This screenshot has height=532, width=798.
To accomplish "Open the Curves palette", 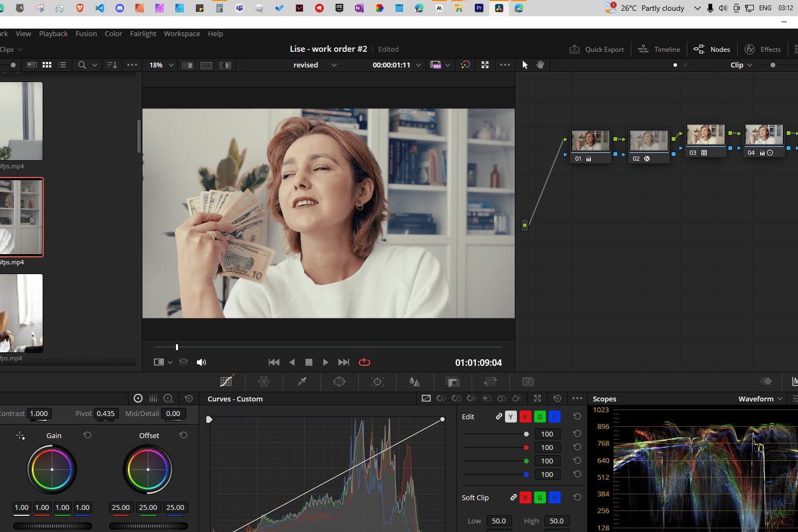I will coord(226,381).
